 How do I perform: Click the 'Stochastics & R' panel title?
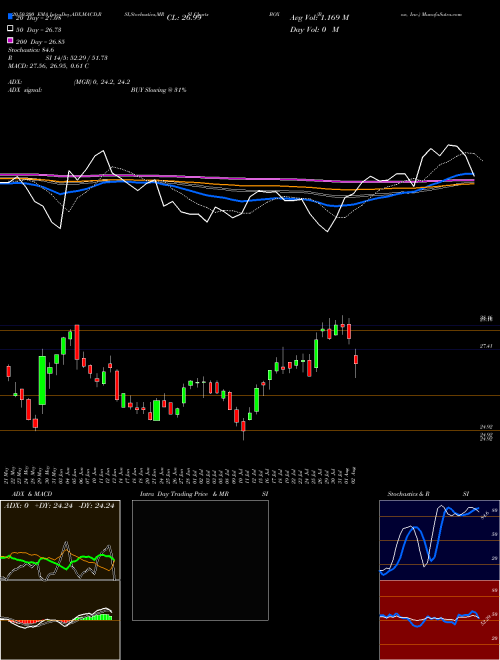(409, 494)
